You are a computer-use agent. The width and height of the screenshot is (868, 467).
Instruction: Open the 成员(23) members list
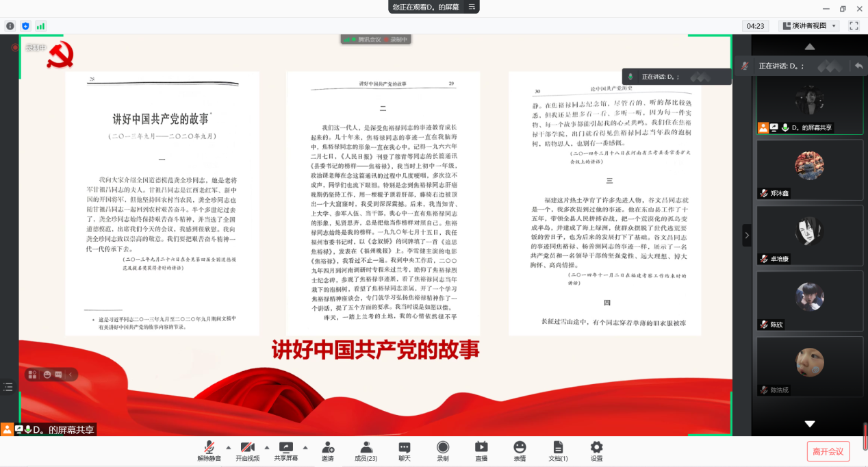click(366, 451)
